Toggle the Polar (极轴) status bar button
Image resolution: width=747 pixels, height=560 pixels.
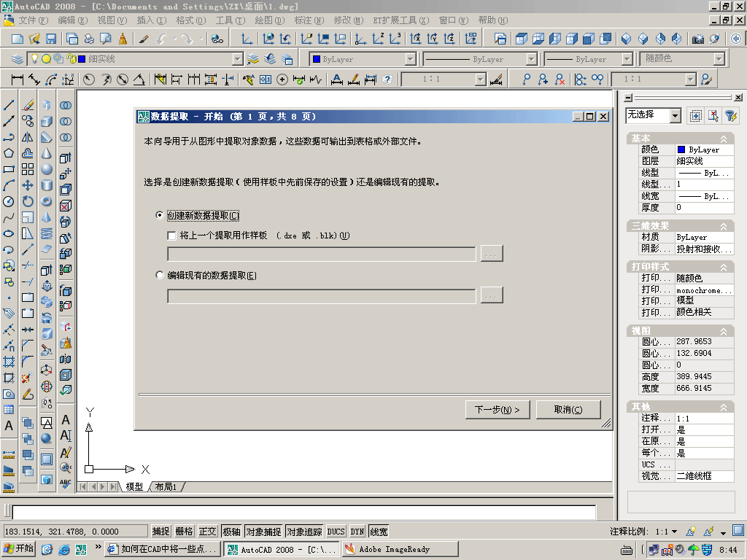pos(231,532)
